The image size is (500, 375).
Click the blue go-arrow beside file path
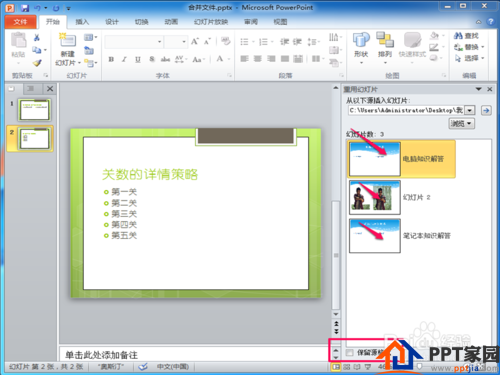[486, 110]
